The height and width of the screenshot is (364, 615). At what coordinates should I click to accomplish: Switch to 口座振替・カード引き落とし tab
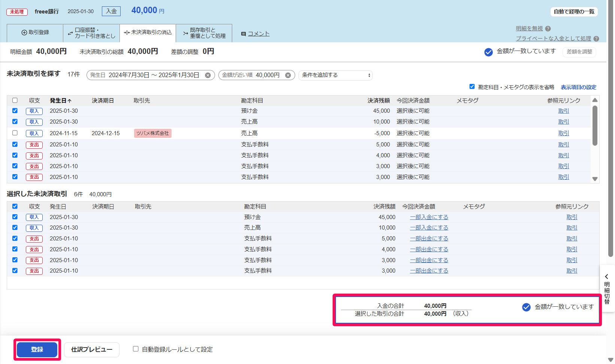point(91,33)
